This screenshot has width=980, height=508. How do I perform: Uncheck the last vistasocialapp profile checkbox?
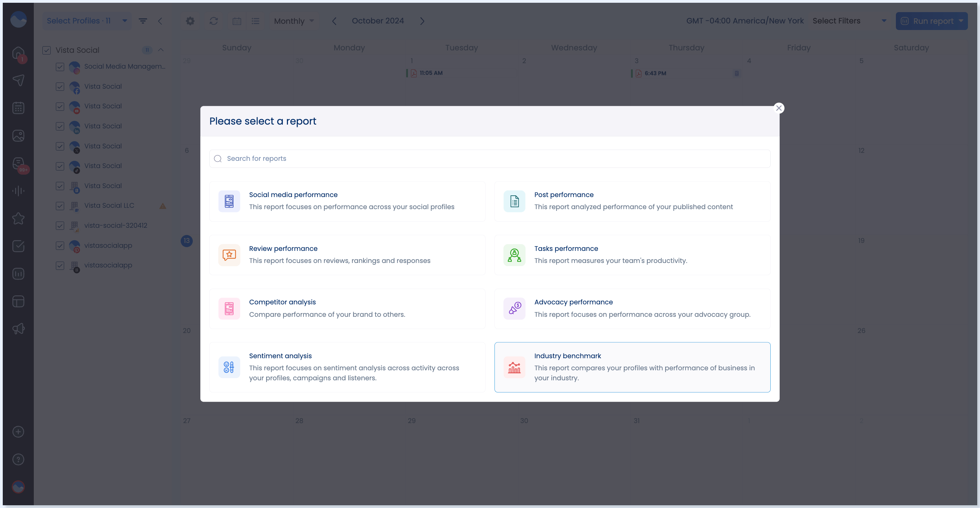[x=60, y=265]
